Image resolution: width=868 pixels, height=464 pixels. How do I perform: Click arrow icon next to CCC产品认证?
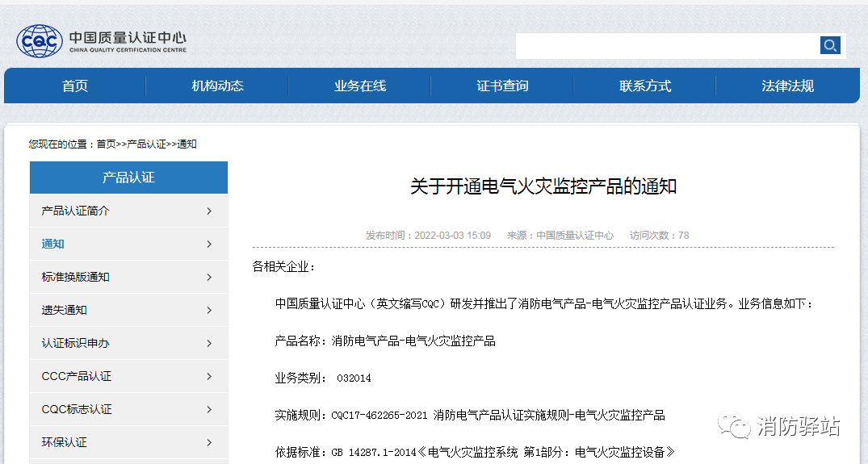click(209, 377)
